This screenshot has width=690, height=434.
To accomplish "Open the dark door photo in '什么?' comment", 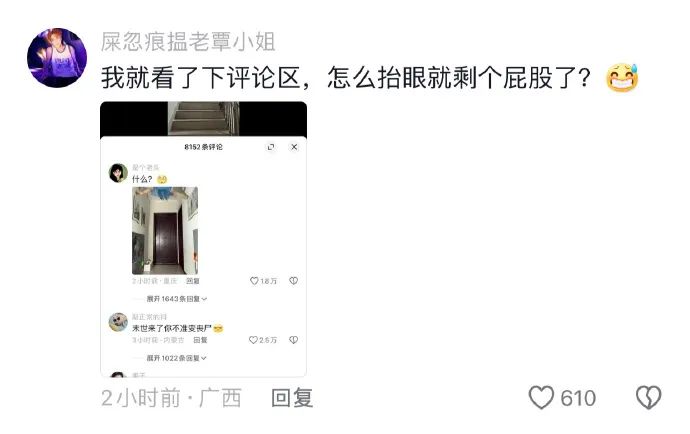I will [x=165, y=231].
